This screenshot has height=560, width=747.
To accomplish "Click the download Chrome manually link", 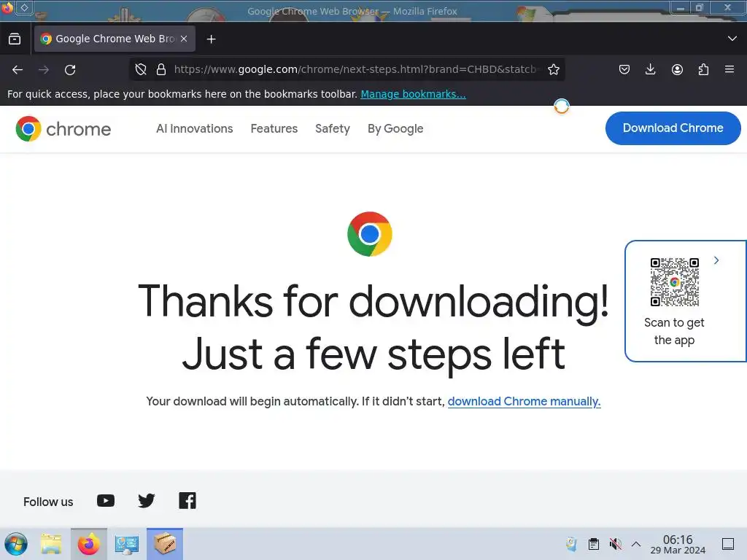I will [x=524, y=402].
